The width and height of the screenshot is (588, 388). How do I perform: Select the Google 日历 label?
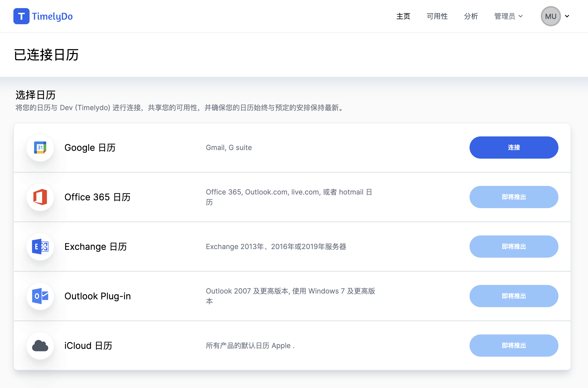tap(90, 148)
